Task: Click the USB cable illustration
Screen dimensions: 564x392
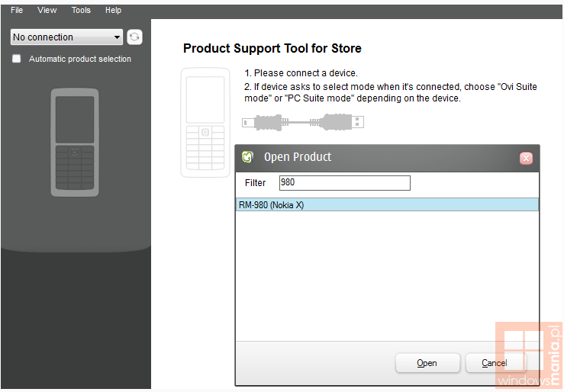Action: pos(303,122)
